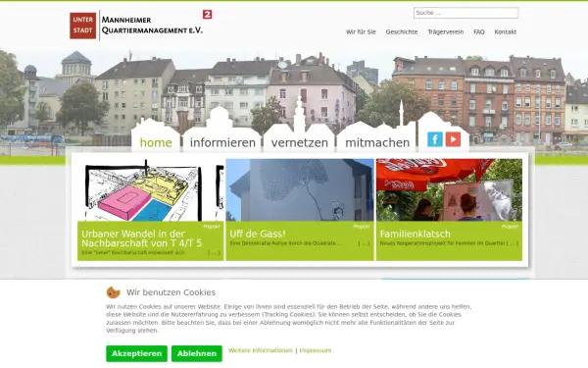Viewport: 588px width, 368px height.
Task: Select the vernetzen navigation tab
Action: (x=299, y=142)
